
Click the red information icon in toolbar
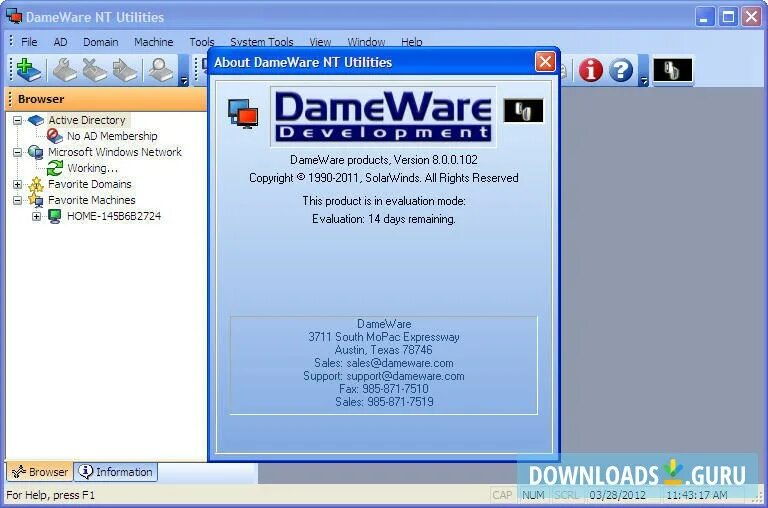[591, 70]
